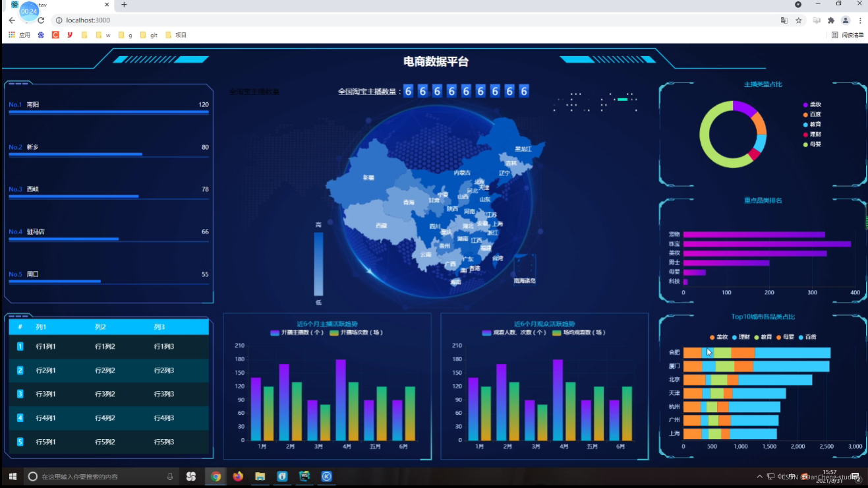This screenshot has height=488, width=868.
Task: Toggle 理财 legend in Top10 city chart
Action: (x=741, y=337)
